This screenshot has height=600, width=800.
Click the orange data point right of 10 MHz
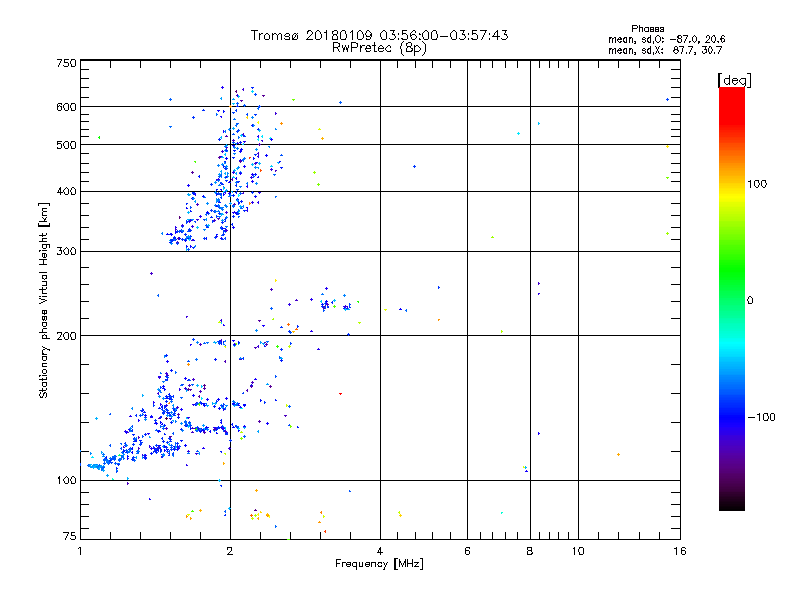[x=618, y=454]
